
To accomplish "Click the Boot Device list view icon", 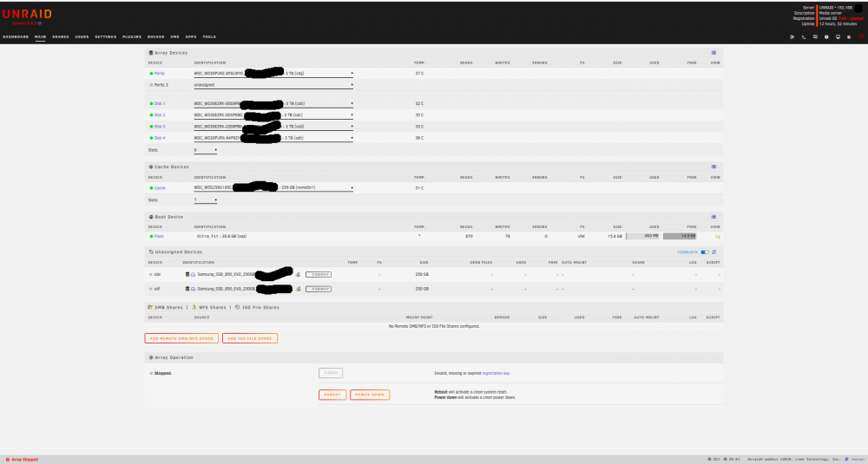I will (713, 217).
